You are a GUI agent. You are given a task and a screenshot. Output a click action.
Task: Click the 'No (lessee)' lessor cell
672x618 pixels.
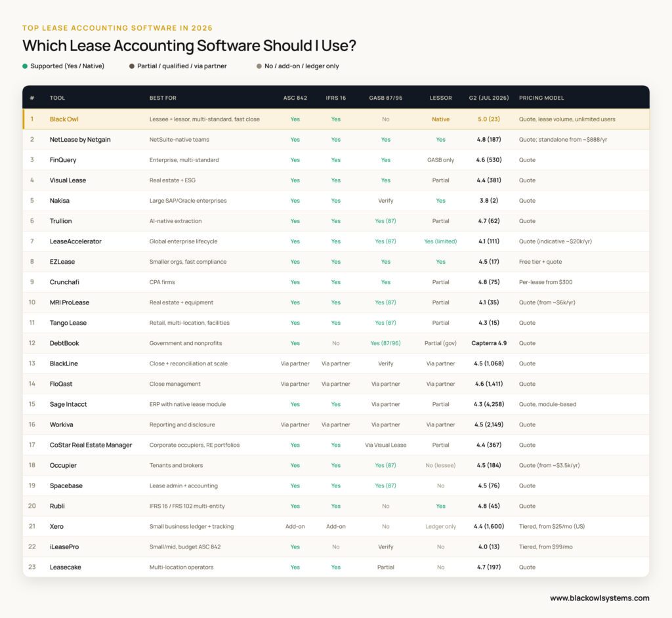440,465
